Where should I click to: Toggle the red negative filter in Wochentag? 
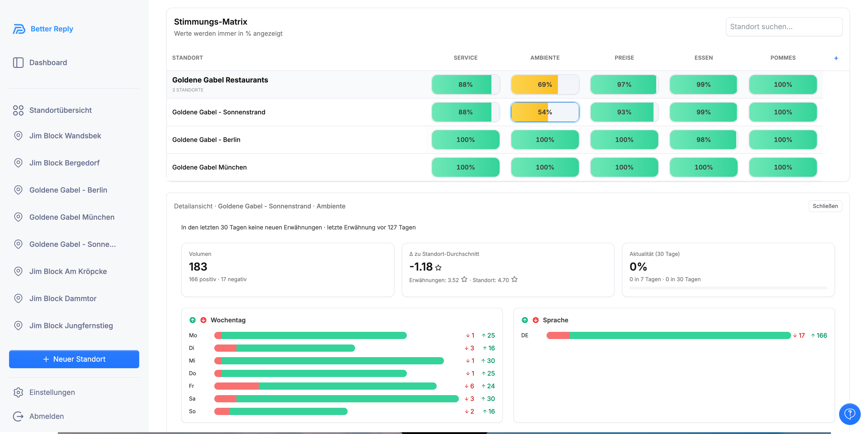tap(203, 320)
